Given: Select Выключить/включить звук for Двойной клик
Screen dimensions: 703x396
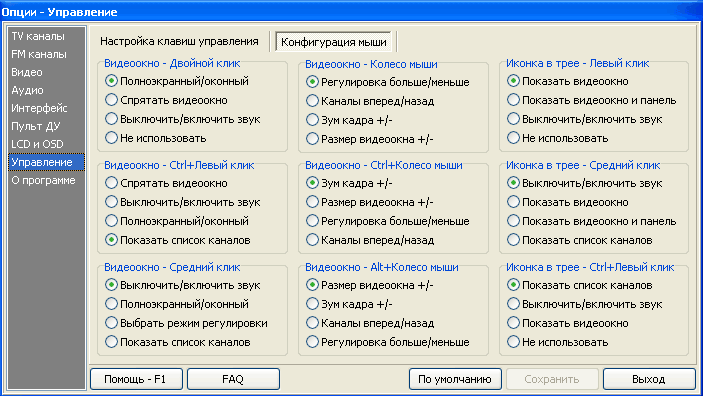Looking at the screenshot, I should coord(183,119).
